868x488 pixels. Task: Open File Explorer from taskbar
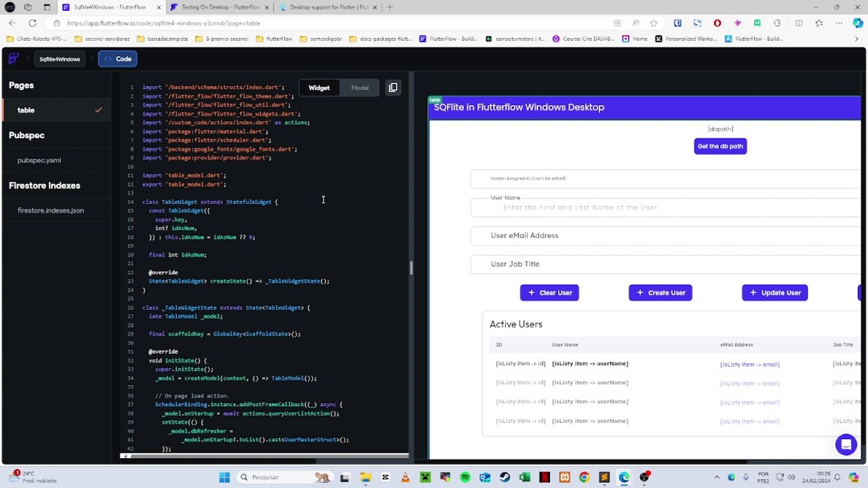pos(366,477)
